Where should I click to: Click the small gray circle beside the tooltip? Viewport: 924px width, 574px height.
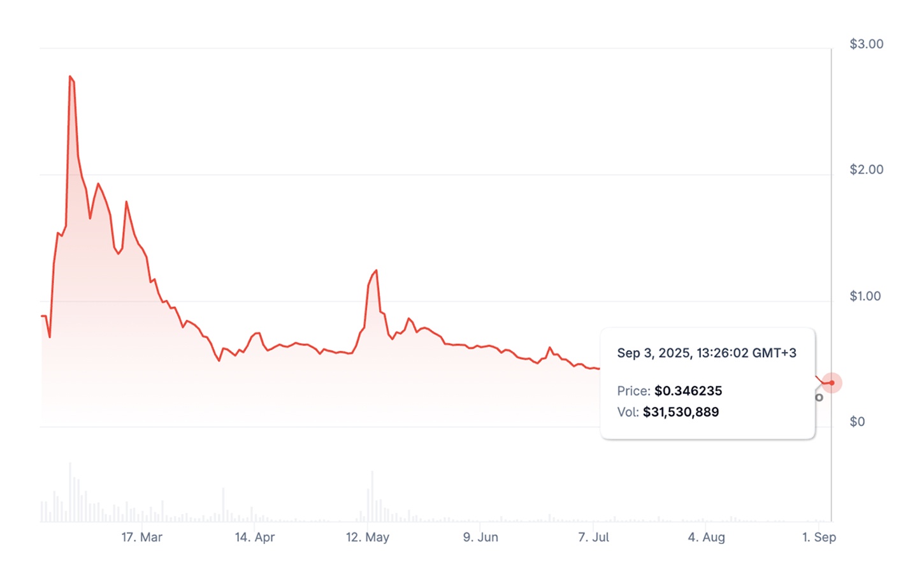(x=819, y=397)
